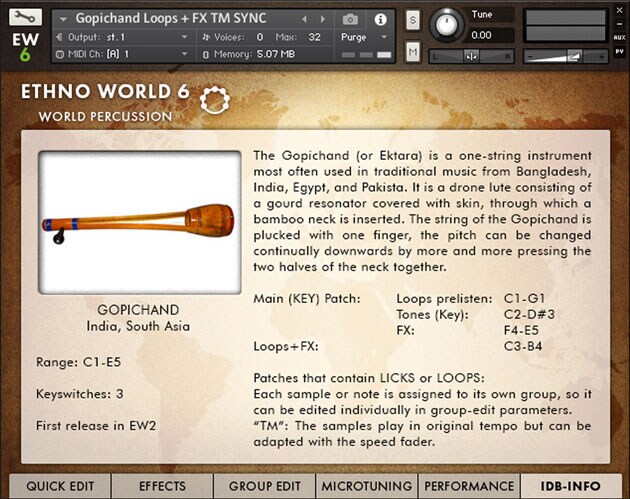Click the Loops+FX range C3-B4
This screenshot has height=499, width=630.
tap(523, 346)
